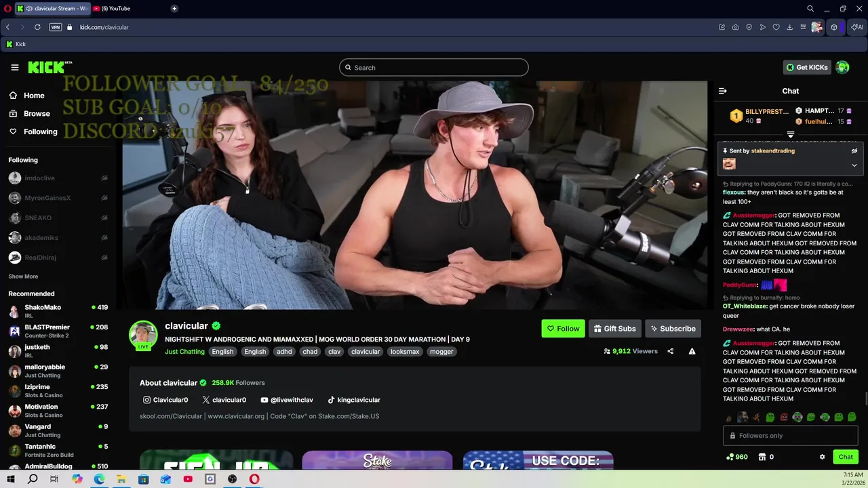The height and width of the screenshot is (488, 868).
Task: Open the Opera AI assistant
Action: click(858, 27)
